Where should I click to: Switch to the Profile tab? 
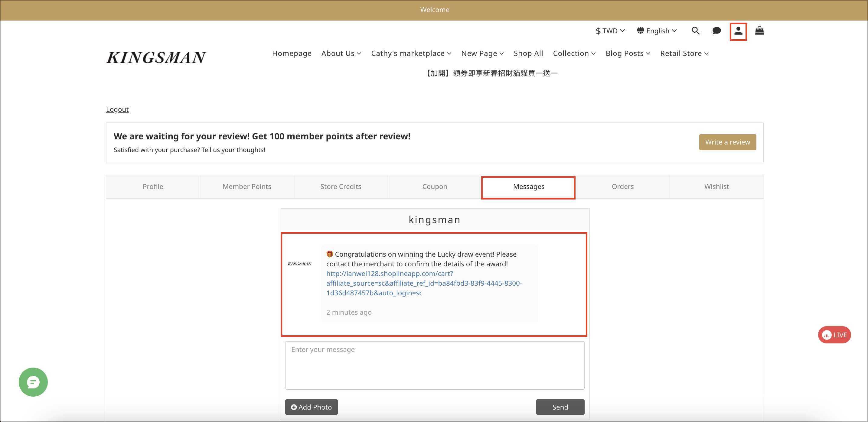tap(153, 187)
